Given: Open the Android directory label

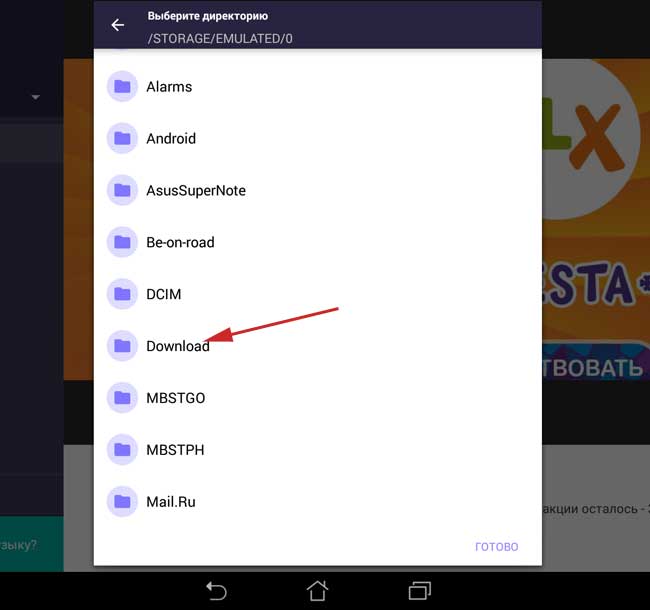Looking at the screenshot, I should [171, 138].
